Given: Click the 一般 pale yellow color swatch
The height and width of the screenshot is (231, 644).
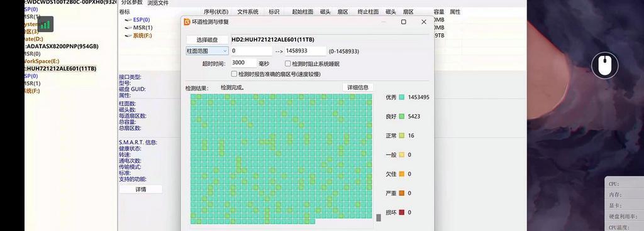Looking at the screenshot, I should coord(402,155).
